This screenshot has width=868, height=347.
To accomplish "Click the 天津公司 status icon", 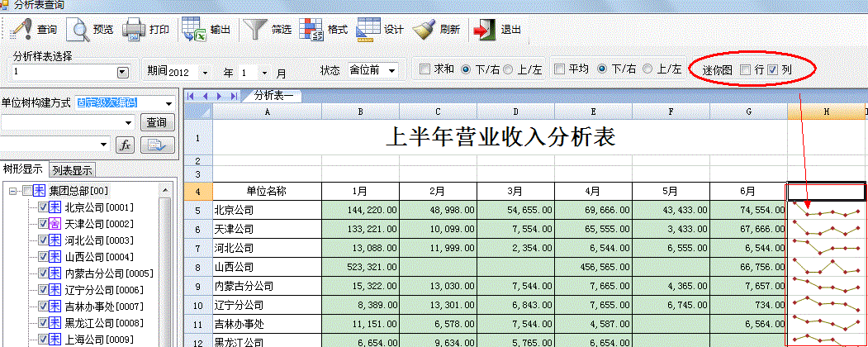I will [x=55, y=224].
